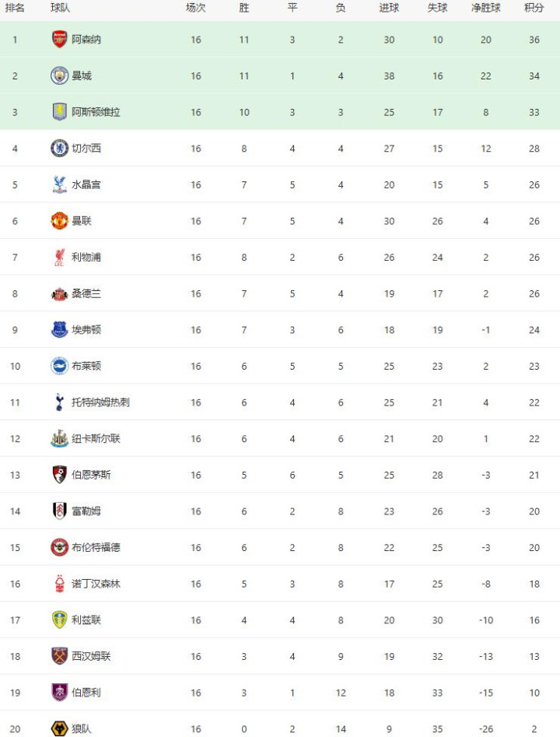The height and width of the screenshot is (737, 560).
Task: Click the Manchester City crest icon
Action: (59, 75)
